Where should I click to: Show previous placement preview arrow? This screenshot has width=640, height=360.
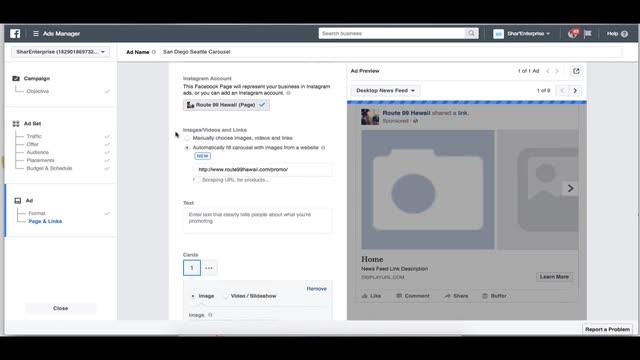pyautogui.click(x=562, y=91)
